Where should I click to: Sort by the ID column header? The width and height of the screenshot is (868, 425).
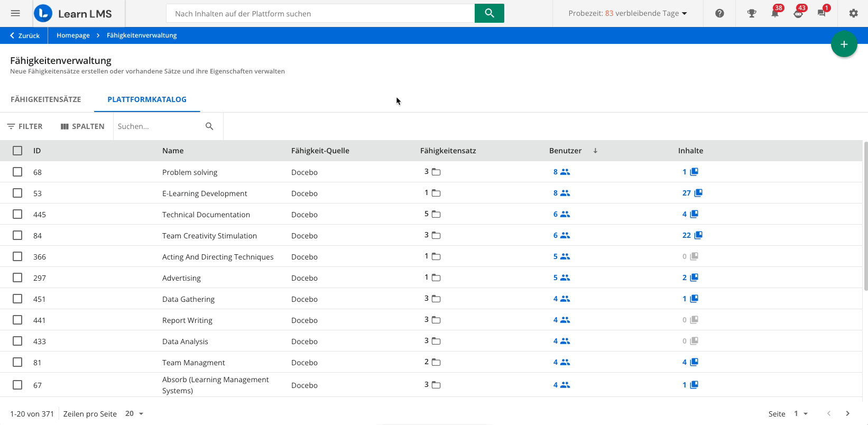(x=37, y=151)
